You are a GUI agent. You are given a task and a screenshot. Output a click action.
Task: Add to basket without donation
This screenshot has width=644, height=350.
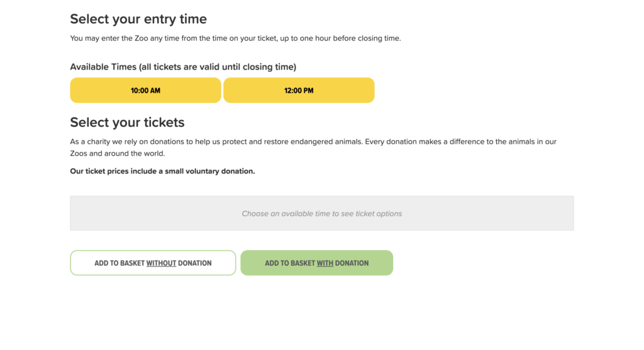[153, 263]
